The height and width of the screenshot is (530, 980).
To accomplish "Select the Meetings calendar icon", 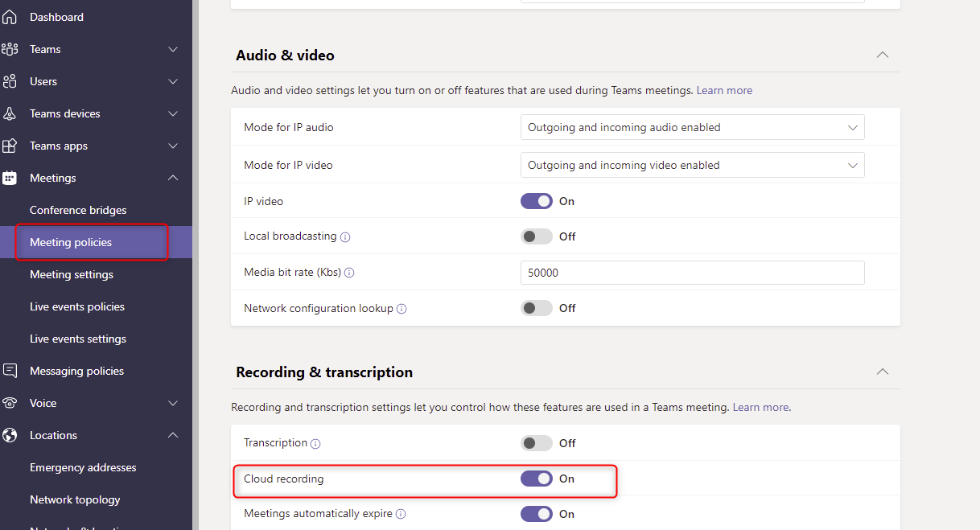I will click(x=10, y=178).
